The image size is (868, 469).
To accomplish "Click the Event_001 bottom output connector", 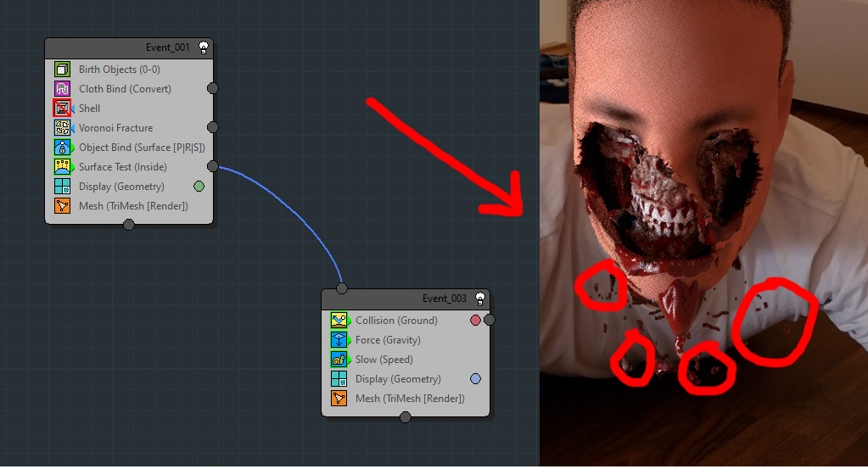I will tap(128, 225).
